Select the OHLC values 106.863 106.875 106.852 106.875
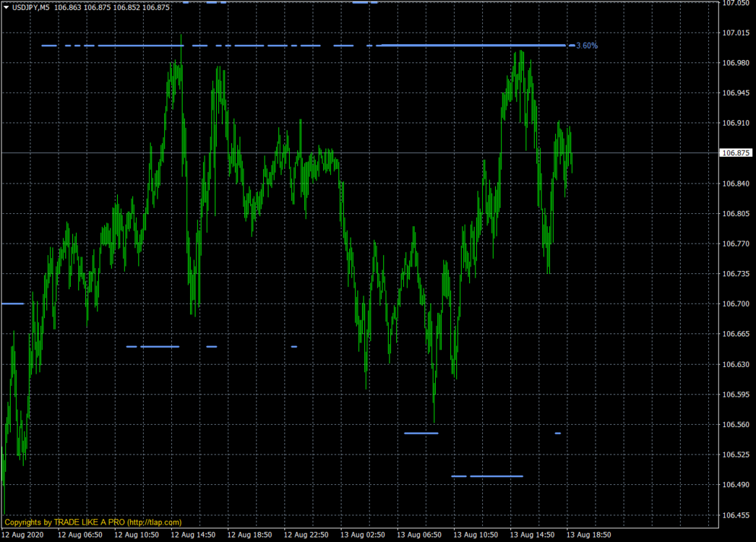The image size is (756, 542). (x=112, y=7)
